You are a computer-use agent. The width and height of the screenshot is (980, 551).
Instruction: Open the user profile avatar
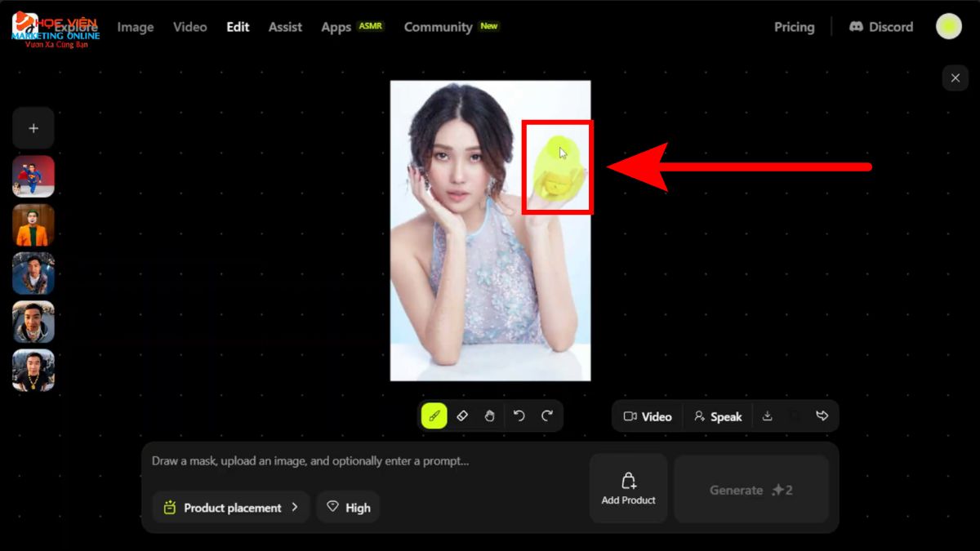(x=948, y=27)
